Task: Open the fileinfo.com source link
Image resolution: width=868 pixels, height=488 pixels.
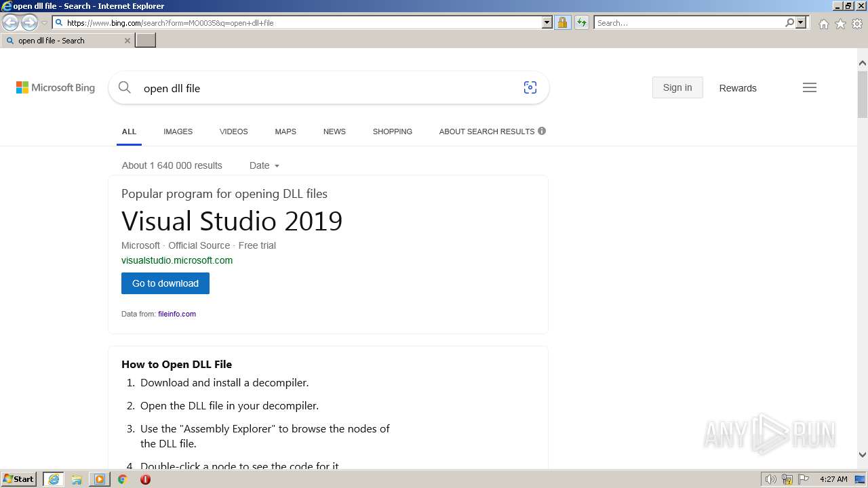Action: pos(177,314)
